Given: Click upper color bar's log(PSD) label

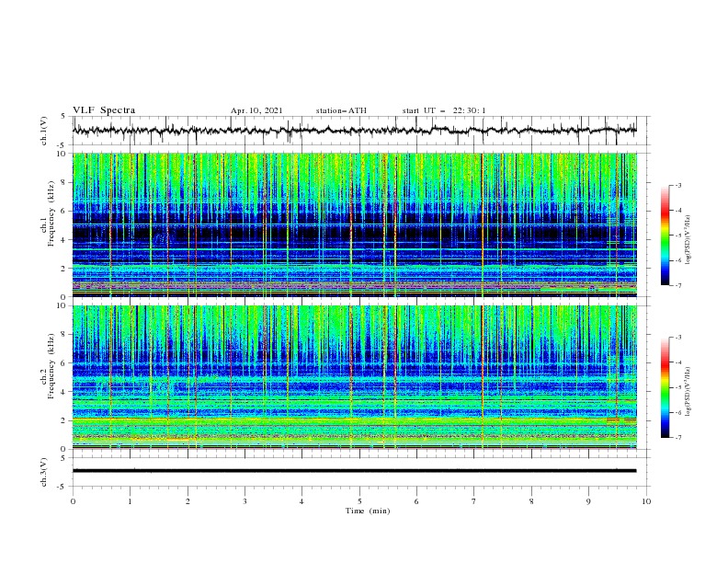Looking at the screenshot, I should pos(688,240).
